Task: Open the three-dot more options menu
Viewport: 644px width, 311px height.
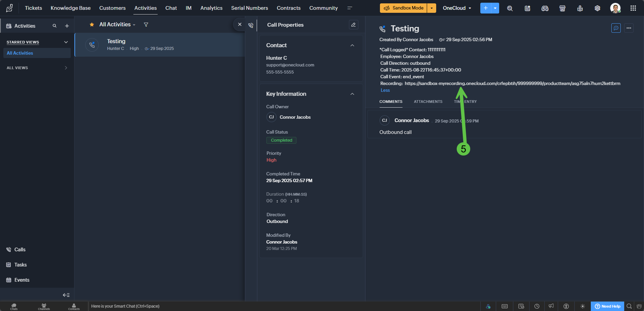Action: coord(629,28)
